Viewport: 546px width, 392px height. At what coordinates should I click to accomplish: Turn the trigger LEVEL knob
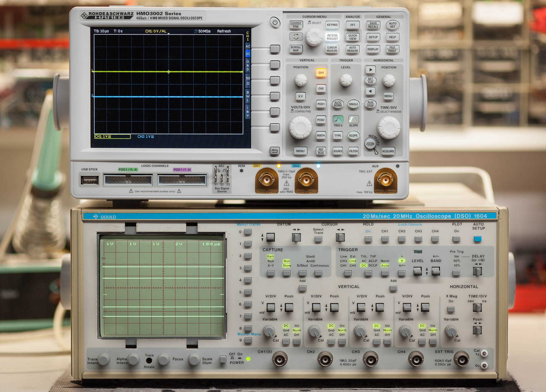(346, 80)
